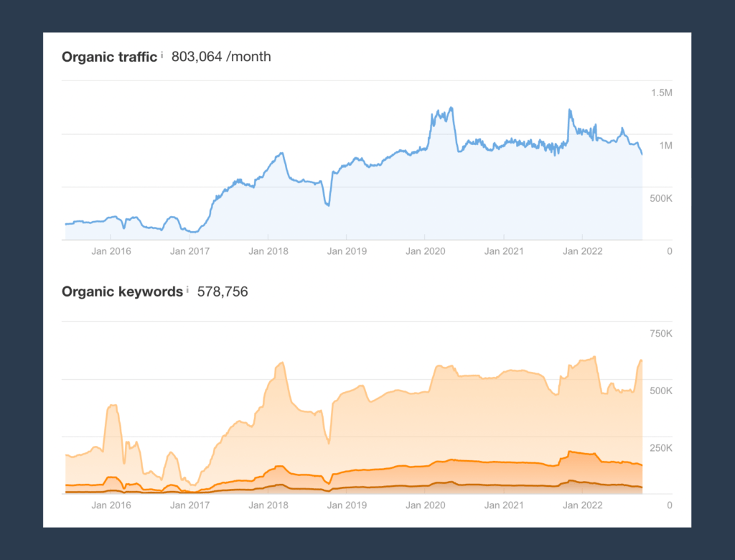The image size is (735, 560).
Task: Click Jan 2016 under the Organic traffic chart
Action: pos(111,251)
